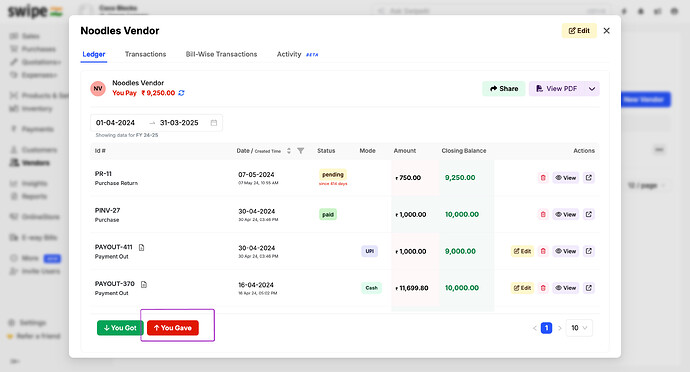Delete the PAYOUT-411 payment entry
This screenshot has width=690, height=372.
pos(543,251)
